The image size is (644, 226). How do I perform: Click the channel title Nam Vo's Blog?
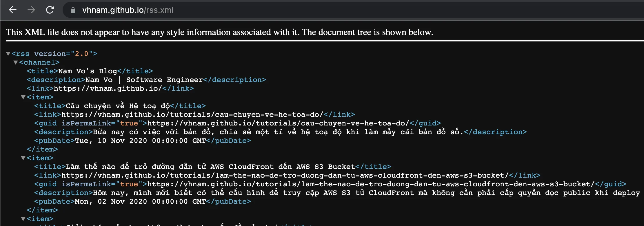point(88,71)
